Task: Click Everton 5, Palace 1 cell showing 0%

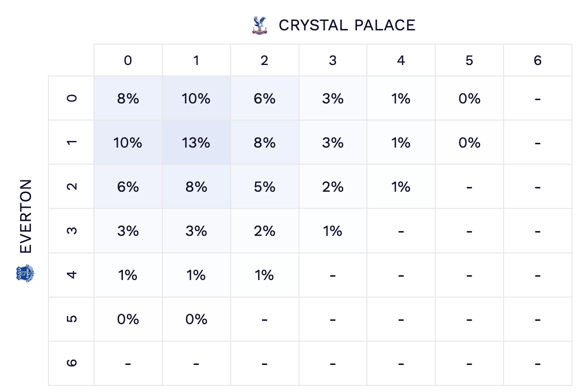Action: pyautogui.click(x=196, y=319)
